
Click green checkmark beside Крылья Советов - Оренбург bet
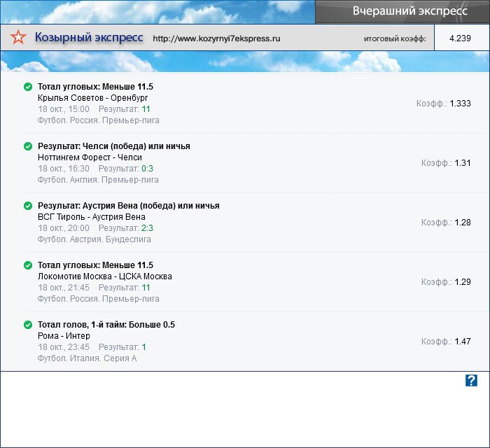point(28,87)
